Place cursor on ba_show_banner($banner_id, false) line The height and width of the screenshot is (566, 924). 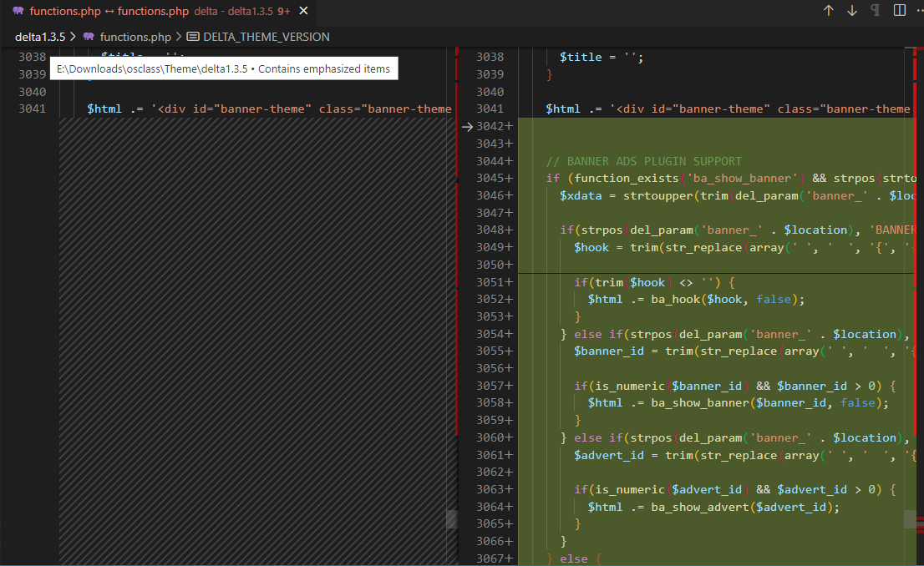click(739, 403)
